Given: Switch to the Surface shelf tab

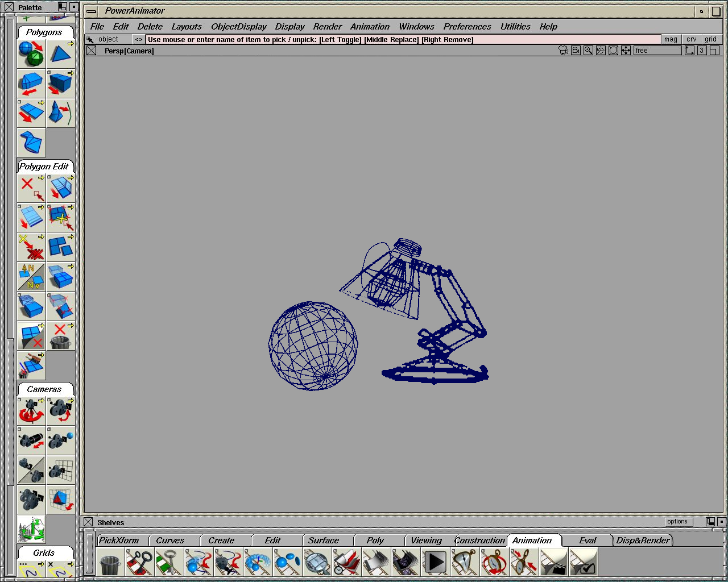Looking at the screenshot, I should (x=328, y=540).
